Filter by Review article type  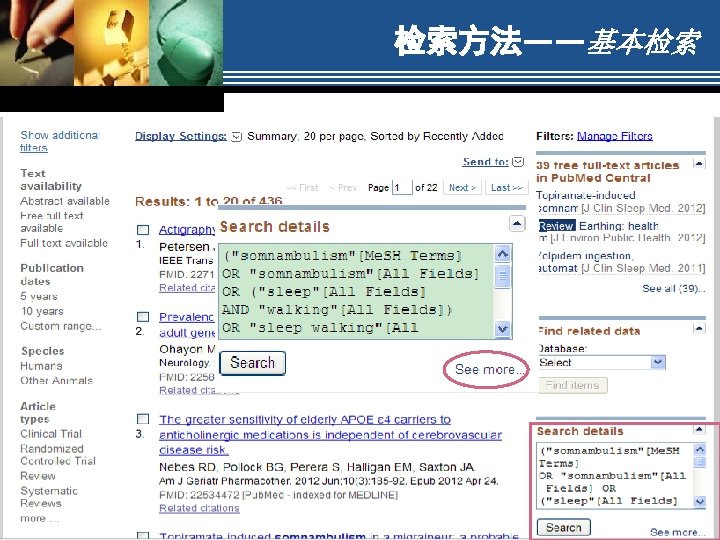(x=38, y=476)
